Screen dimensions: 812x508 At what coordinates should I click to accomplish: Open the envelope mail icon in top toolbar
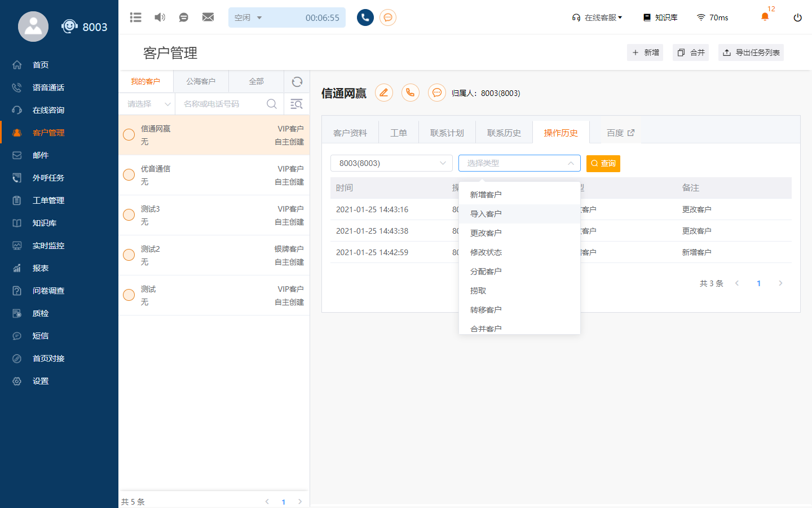point(208,17)
